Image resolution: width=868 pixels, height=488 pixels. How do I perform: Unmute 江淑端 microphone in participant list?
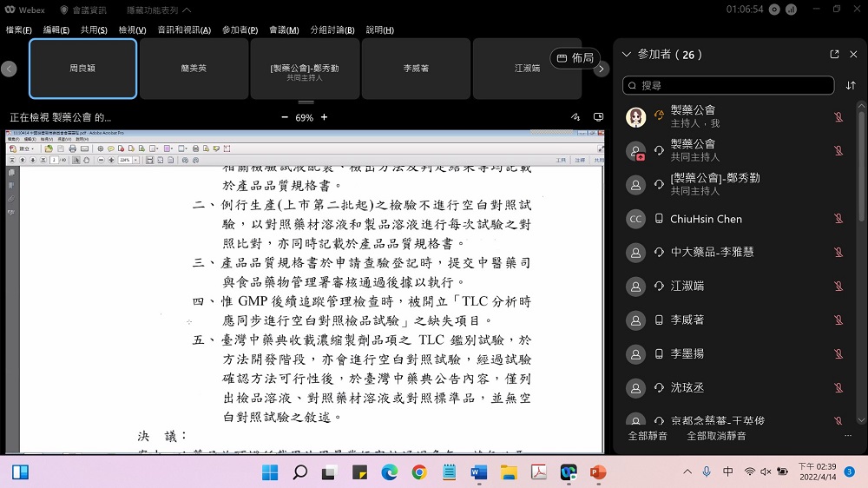pyautogui.click(x=838, y=287)
